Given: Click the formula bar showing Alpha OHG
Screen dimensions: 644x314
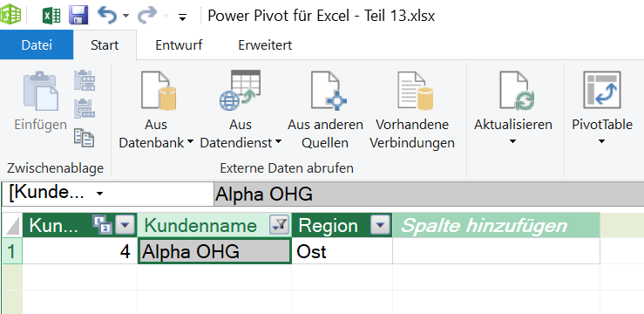Looking at the screenshot, I should pyautogui.click(x=429, y=194).
